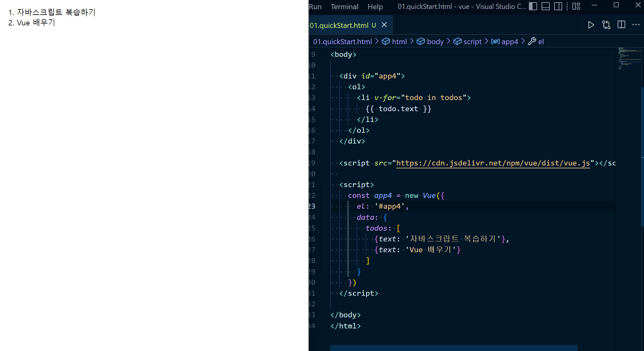Expand the html breadcrumb segment
Viewport: 644px width, 351px height.
point(399,42)
